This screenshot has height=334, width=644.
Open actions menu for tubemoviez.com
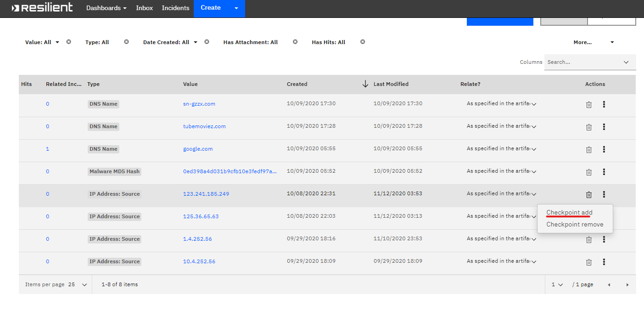(604, 127)
